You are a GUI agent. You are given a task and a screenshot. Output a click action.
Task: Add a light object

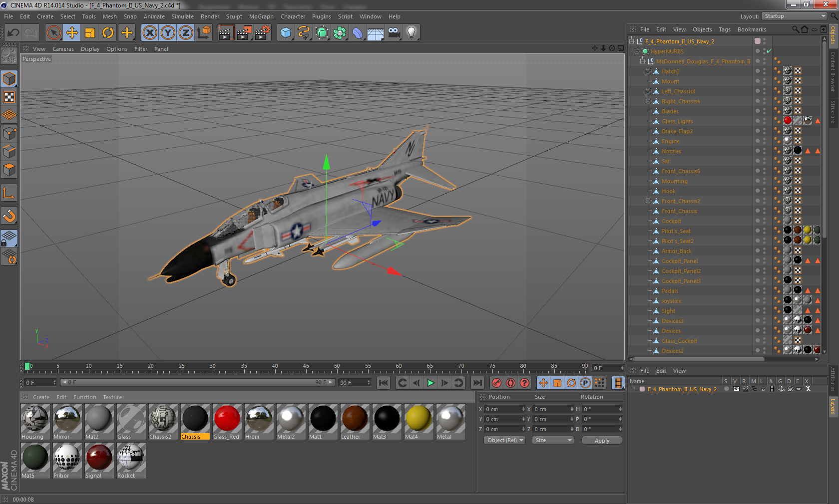(412, 33)
